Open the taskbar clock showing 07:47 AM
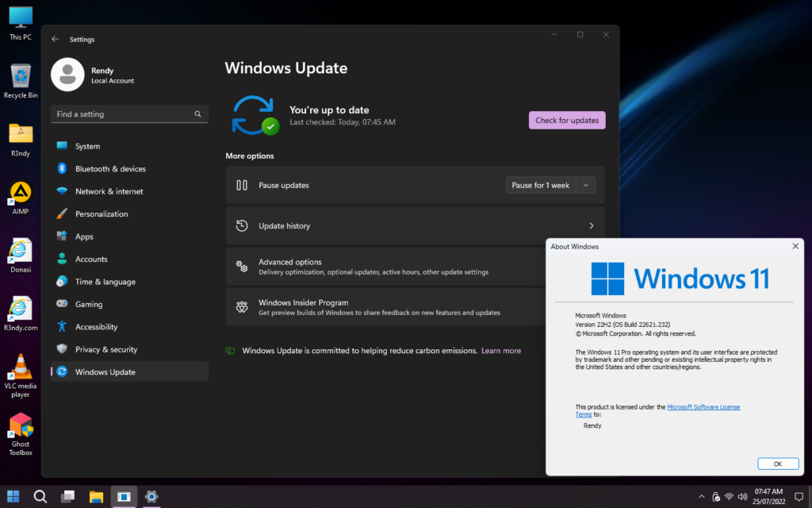The height and width of the screenshot is (508, 812). pos(768,497)
